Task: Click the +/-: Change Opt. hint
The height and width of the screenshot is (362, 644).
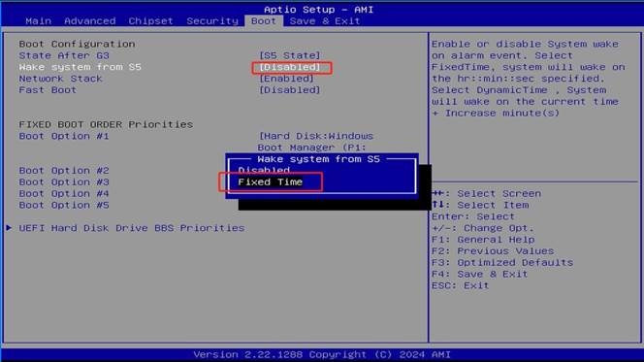Action: click(483, 228)
